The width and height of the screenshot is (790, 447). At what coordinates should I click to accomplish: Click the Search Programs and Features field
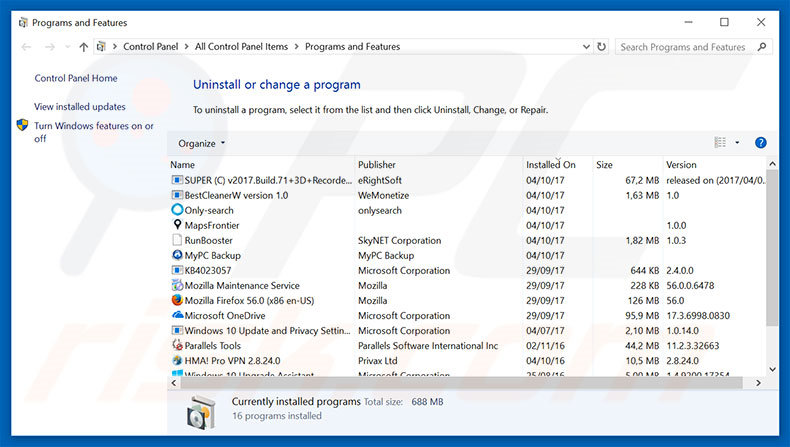click(683, 47)
